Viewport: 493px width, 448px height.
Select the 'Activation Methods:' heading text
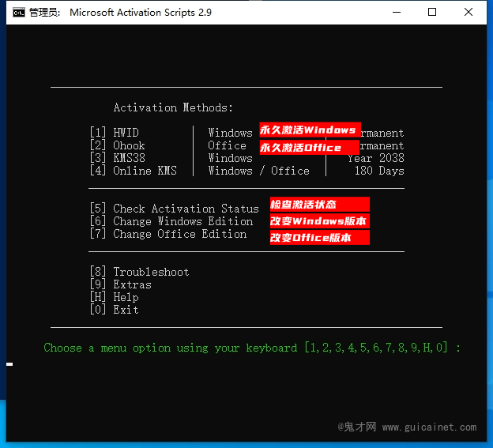tap(173, 107)
